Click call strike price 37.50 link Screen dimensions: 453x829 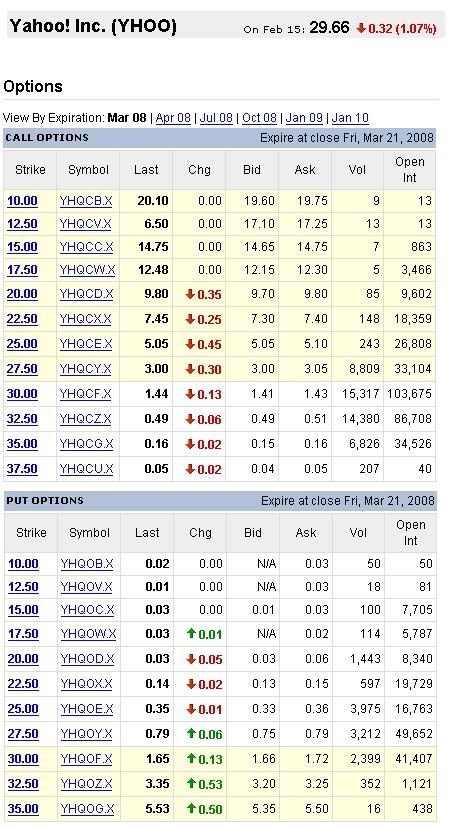tap(22, 469)
